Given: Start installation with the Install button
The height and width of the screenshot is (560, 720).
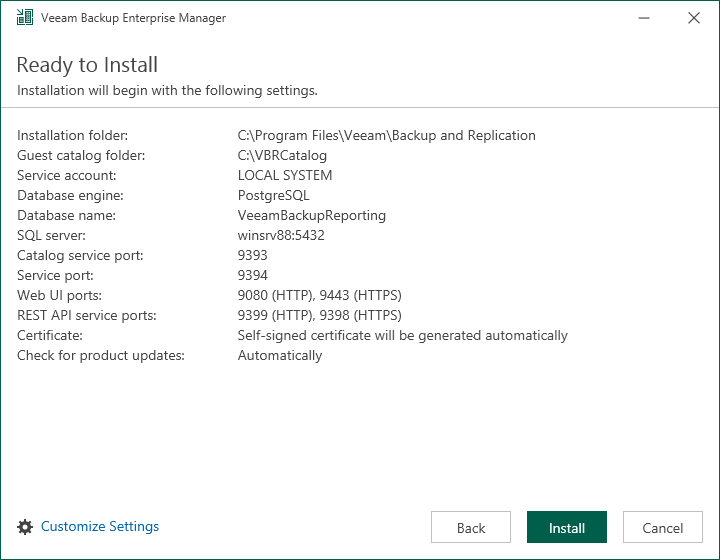Looking at the screenshot, I should coord(567,528).
